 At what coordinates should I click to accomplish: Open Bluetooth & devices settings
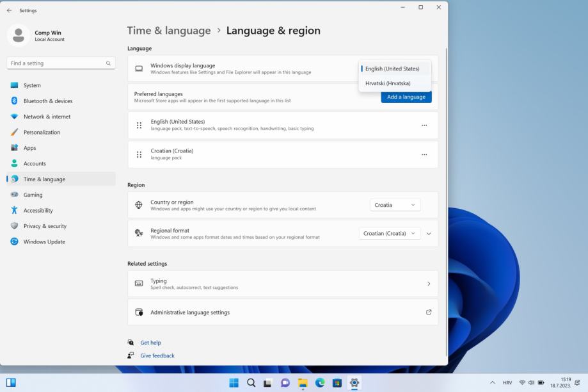click(61, 101)
